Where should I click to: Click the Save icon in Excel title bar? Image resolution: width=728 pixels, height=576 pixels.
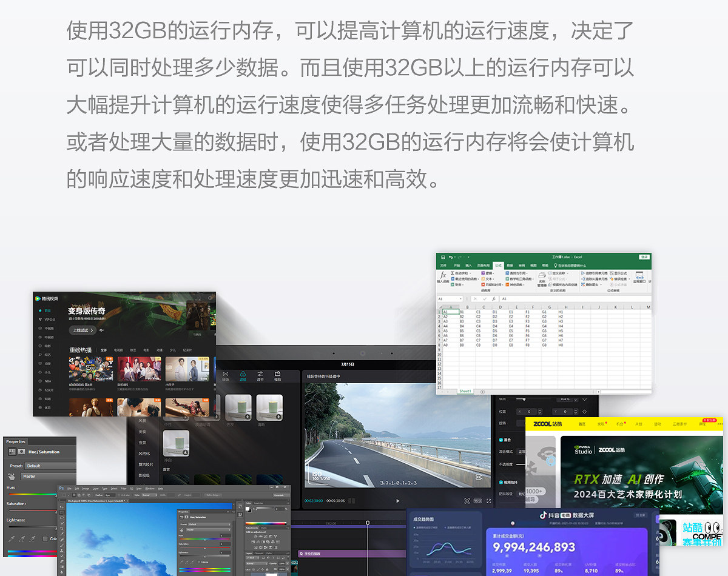point(443,257)
